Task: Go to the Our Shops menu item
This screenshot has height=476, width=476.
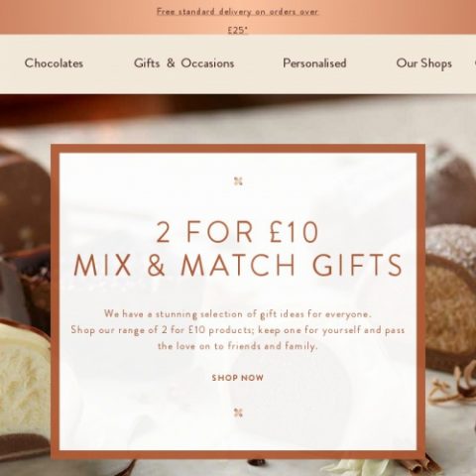Action: tap(424, 63)
